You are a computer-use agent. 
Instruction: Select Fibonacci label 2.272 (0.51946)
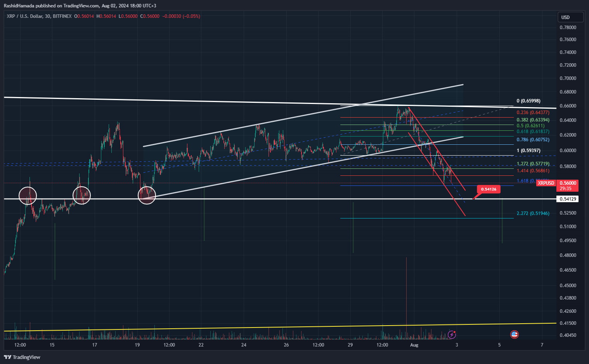533,213
